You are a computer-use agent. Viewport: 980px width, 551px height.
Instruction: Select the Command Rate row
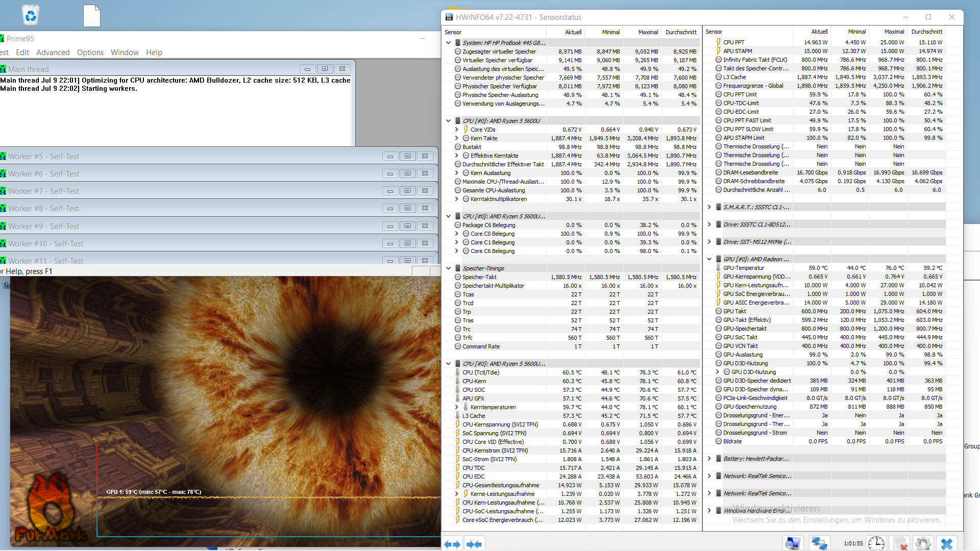(x=571, y=346)
